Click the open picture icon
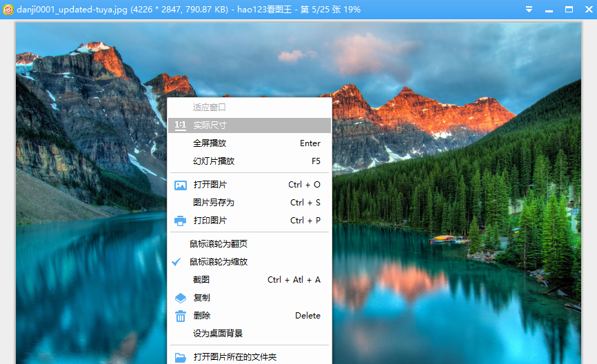Image resolution: width=597 pixels, height=364 pixels. 180,185
